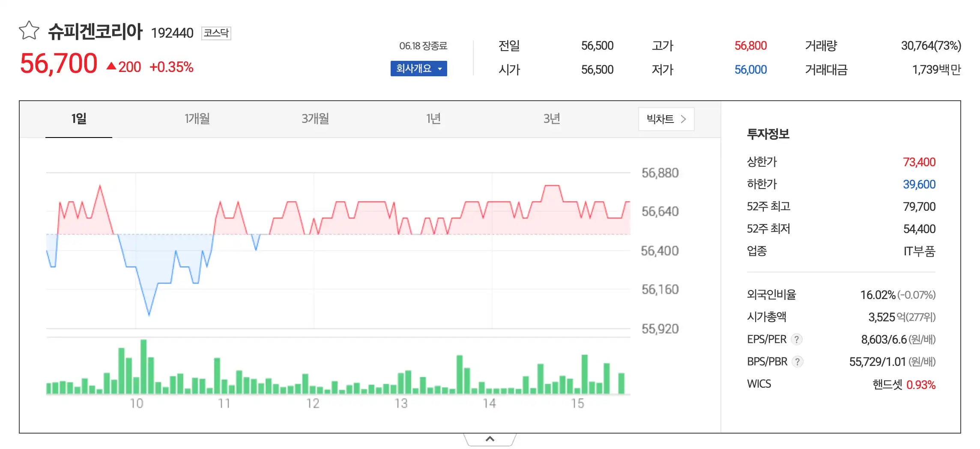980x449 pixels.
Task: Add 슈피겐코리아 to favorites with the star icon
Action: coord(29,31)
